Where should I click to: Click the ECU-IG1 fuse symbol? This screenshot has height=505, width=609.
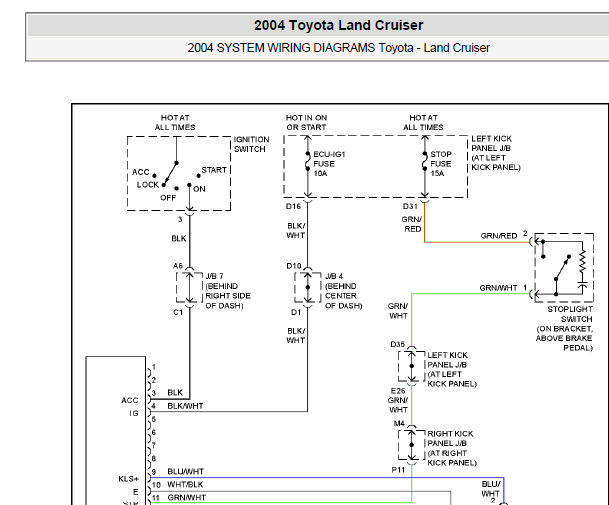[308, 162]
